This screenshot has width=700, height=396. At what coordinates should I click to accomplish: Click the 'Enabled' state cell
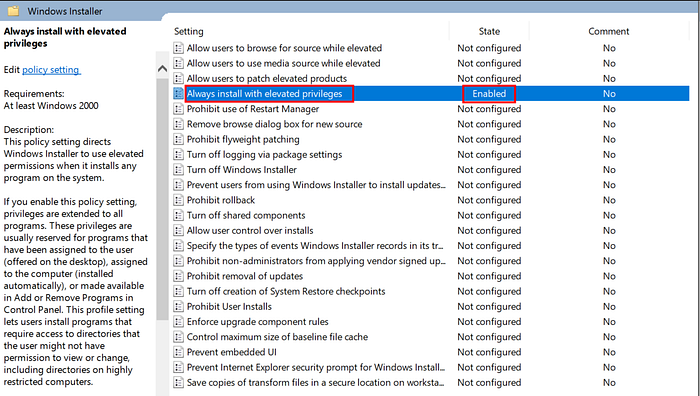tap(489, 93)
